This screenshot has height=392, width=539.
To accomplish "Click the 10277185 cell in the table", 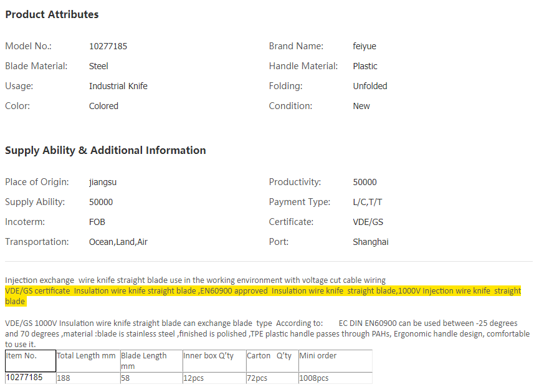I will 24,378.
